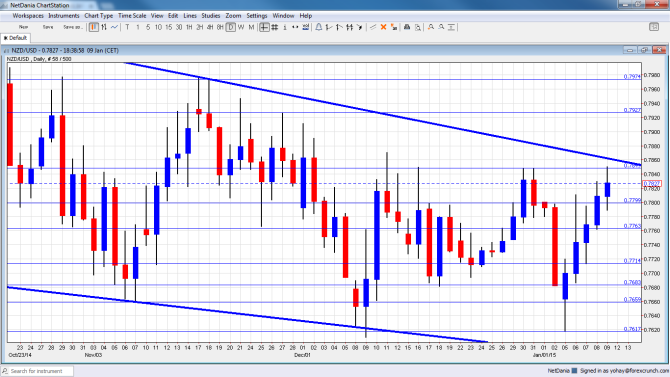Image resolution: width=670 pixels, height=377 pixels.
Task: Click the info (i) toolbar icon
Action: [285, 27]
